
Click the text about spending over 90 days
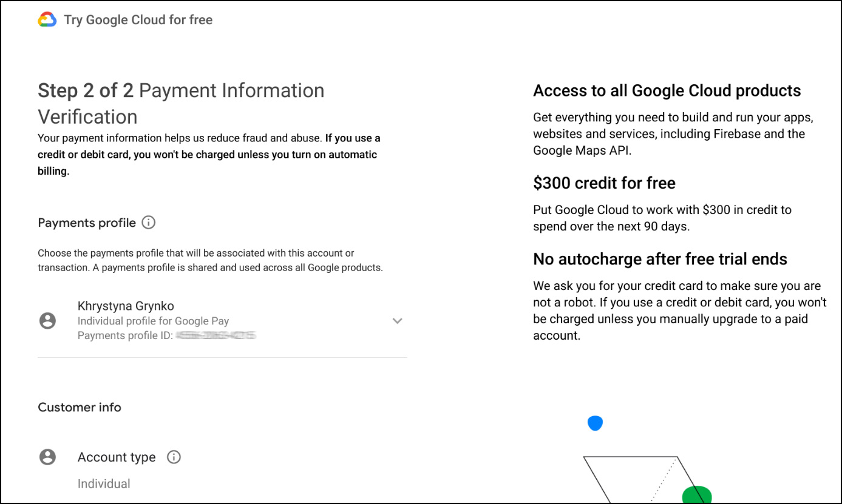pyautogui.click(x=662, y=218)
